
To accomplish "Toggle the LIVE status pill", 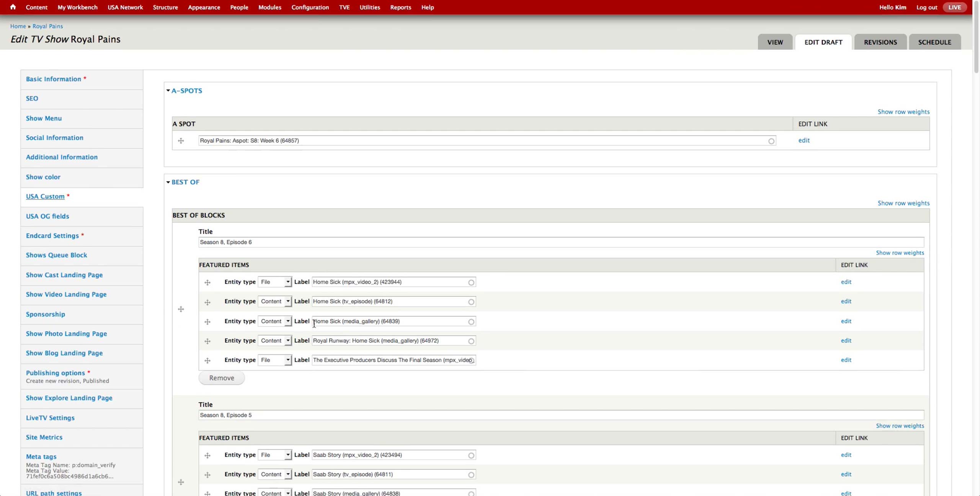I will point(954,7).
